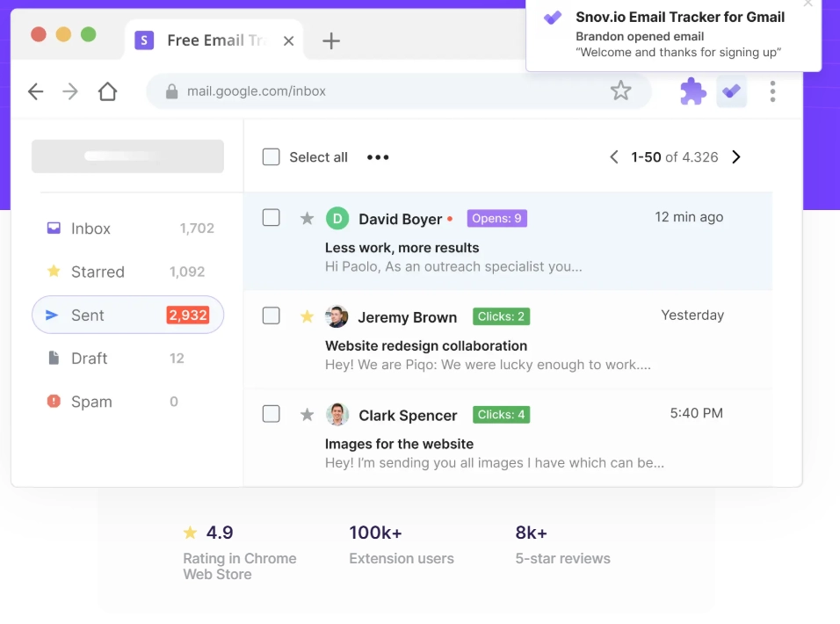Viewport: 840px width, 624px height.
Task: Click the Snov.io notification double-check icon
Action: coord(553,18)
